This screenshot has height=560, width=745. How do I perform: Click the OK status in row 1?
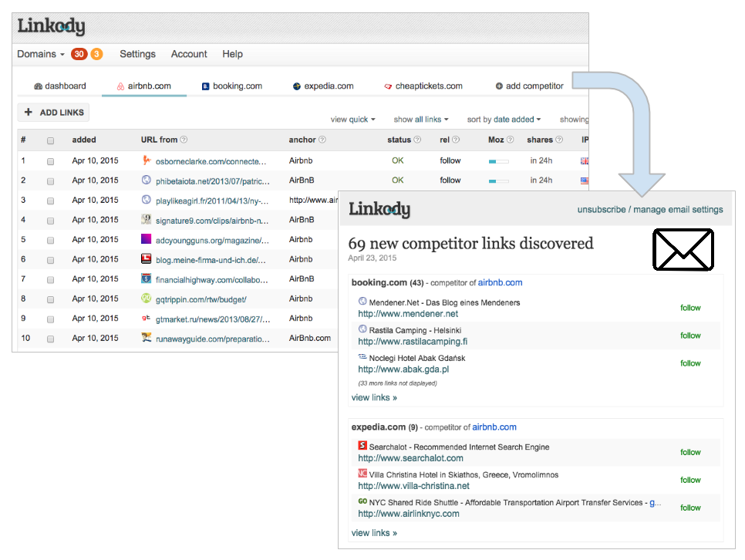point(398,160)
